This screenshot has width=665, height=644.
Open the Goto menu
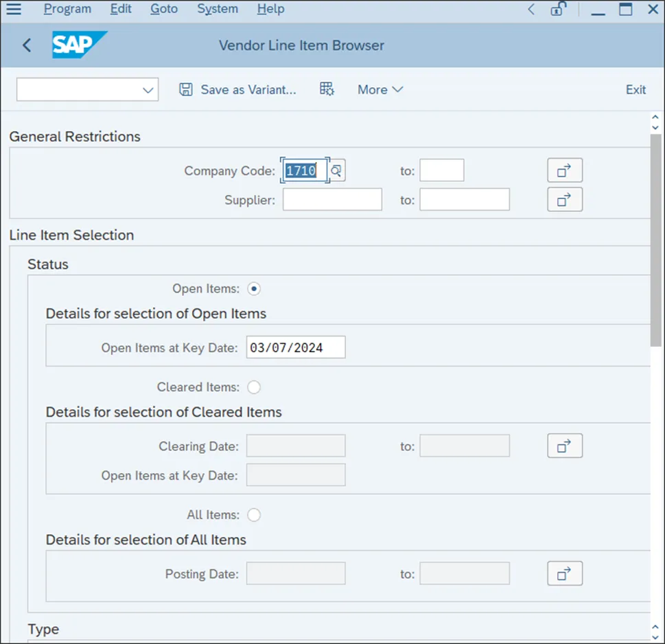[163, 10]
